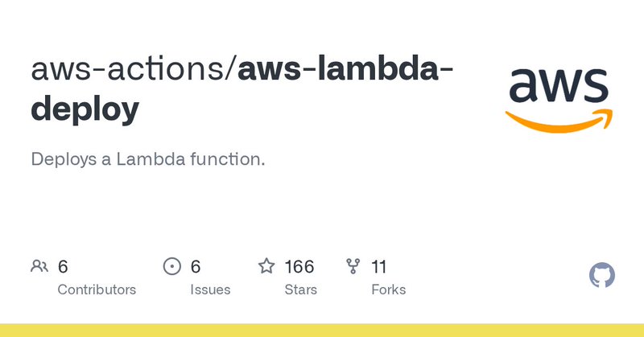This screenshot has width=644, height=337.
Task: Click the Stars star icon
Action: pyautogui.click(x=266, y=266)
